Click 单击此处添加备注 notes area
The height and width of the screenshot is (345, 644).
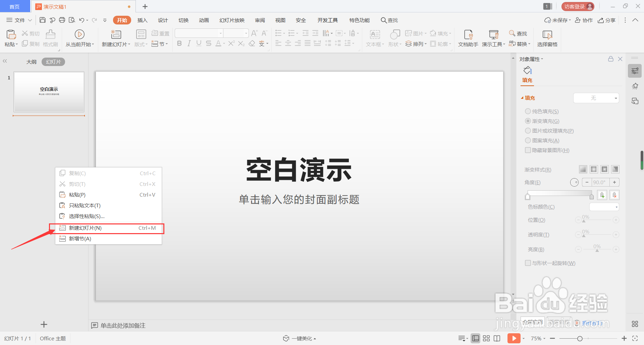[123, 325]
